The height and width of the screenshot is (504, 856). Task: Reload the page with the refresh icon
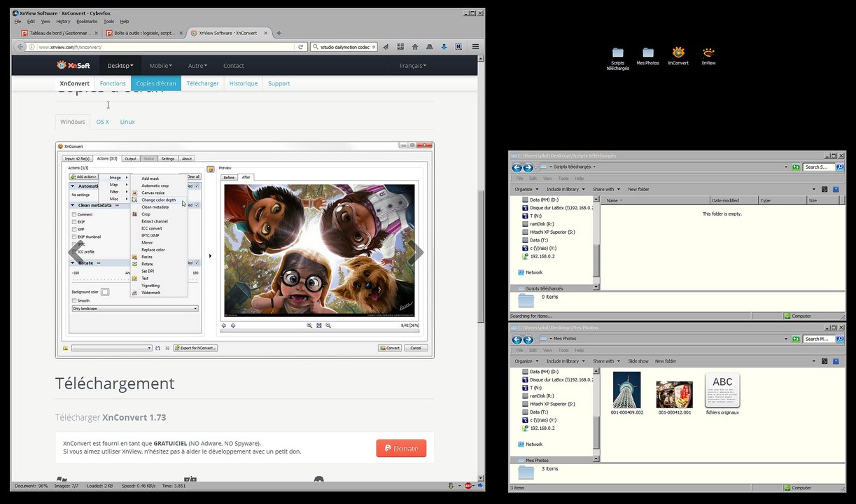tap(301, 47)
